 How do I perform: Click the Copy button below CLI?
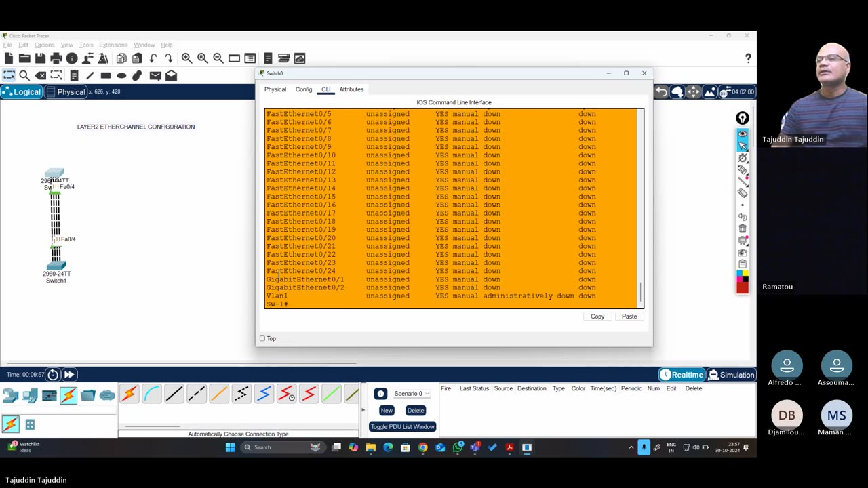tap(597, 317)
